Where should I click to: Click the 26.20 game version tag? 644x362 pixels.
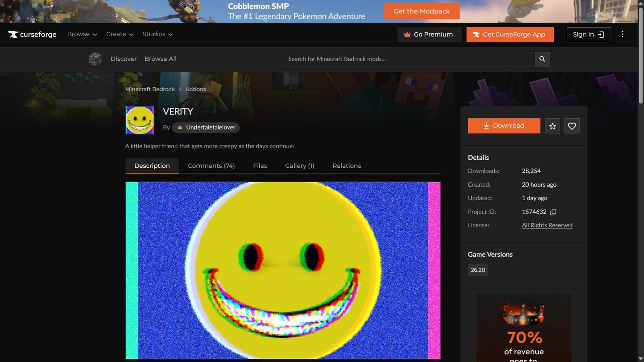[478, 270]
